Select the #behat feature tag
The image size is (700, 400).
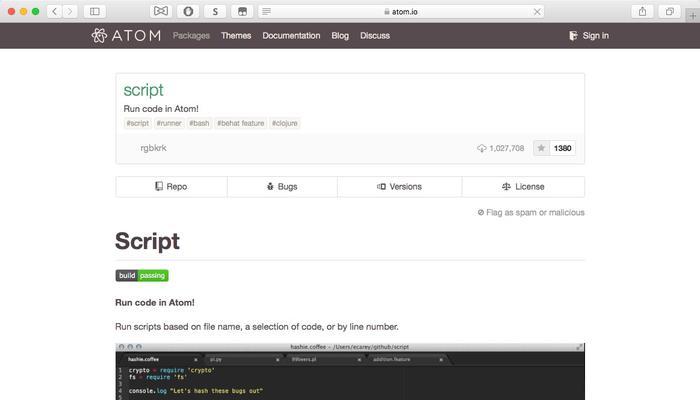241,123
